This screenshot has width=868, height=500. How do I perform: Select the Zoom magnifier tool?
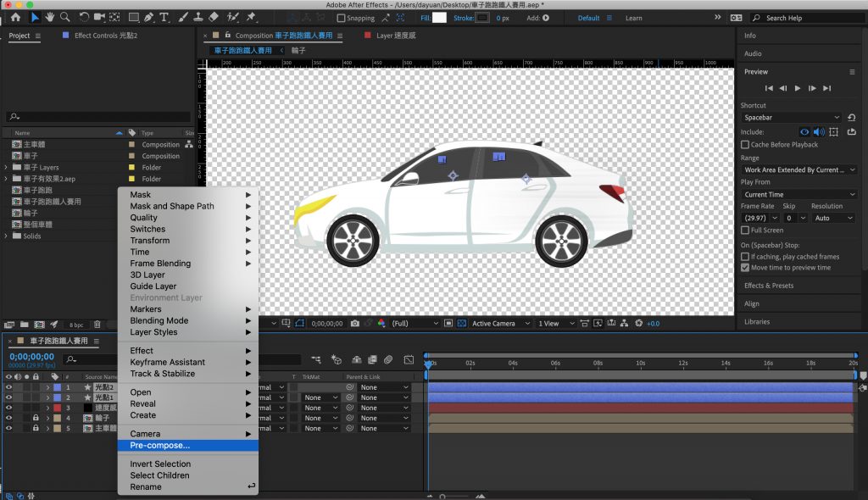click(x=66, y=17)
